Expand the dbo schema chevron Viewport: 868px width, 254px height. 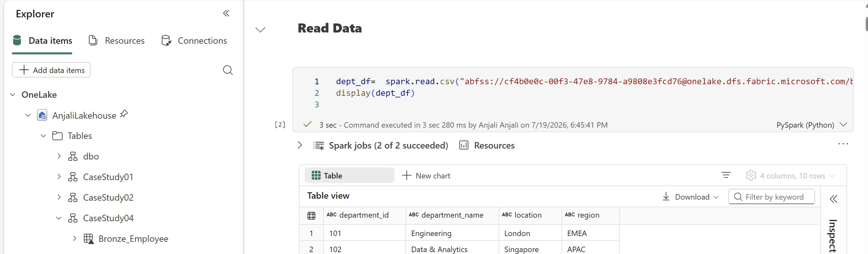(59, 156)
